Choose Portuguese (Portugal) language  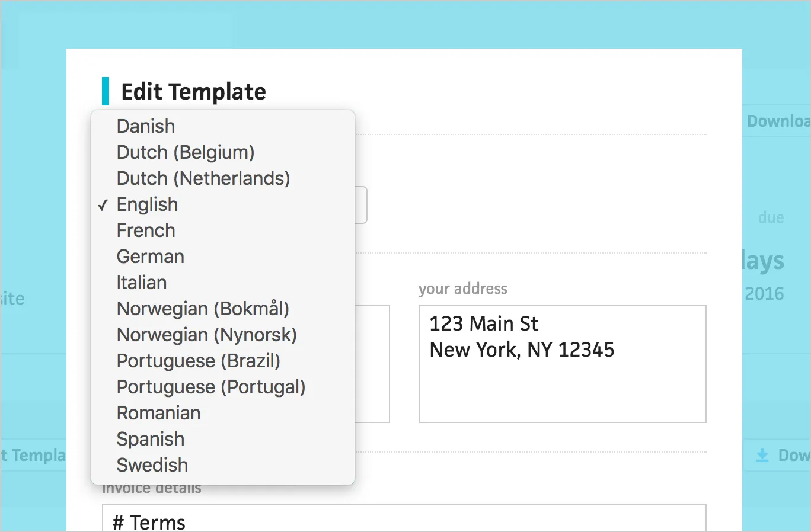210,387
